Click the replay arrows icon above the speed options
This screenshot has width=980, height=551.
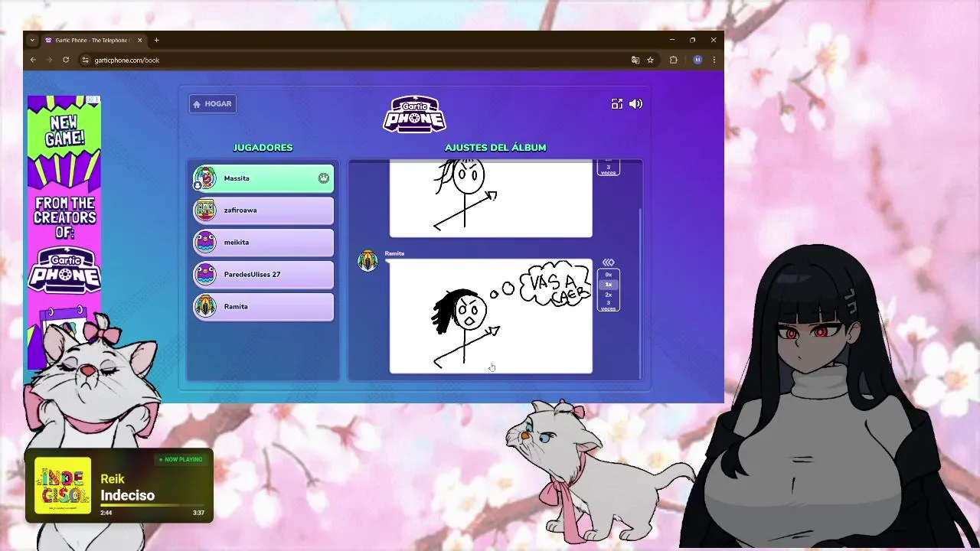coord(608,262)
